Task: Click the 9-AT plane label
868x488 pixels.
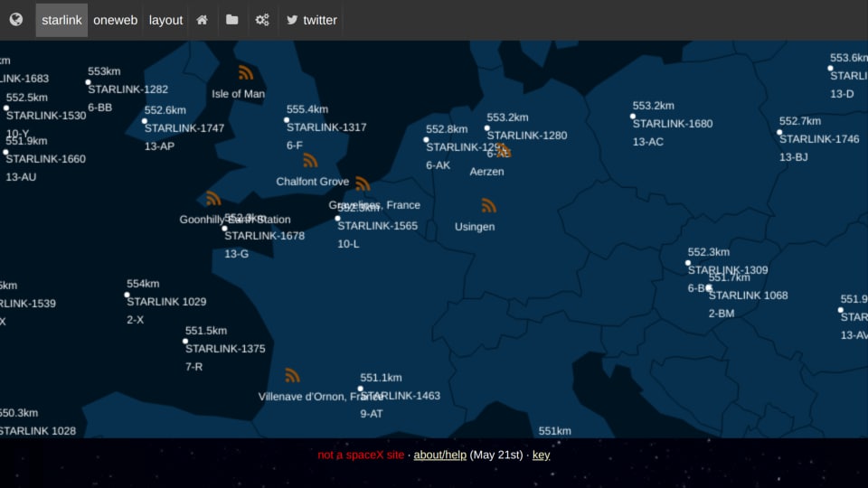Action: coord(372,414)
